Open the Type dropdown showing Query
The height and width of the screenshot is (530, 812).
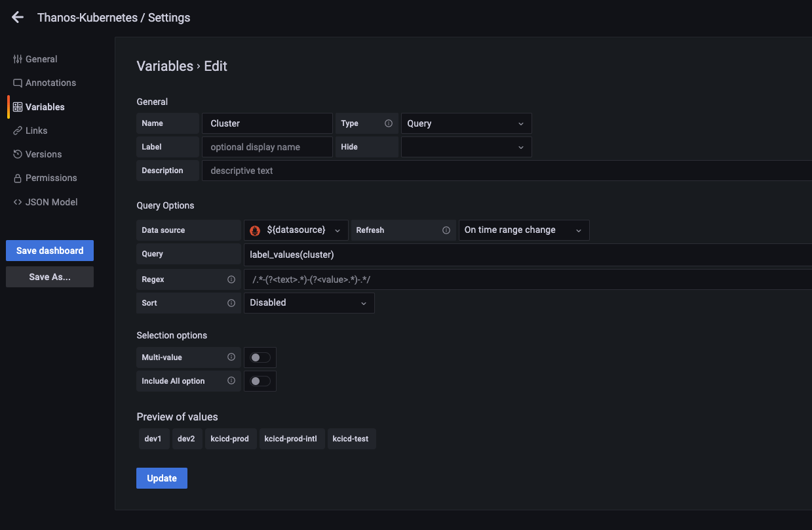pyautogui.click(x=466, y=123)
